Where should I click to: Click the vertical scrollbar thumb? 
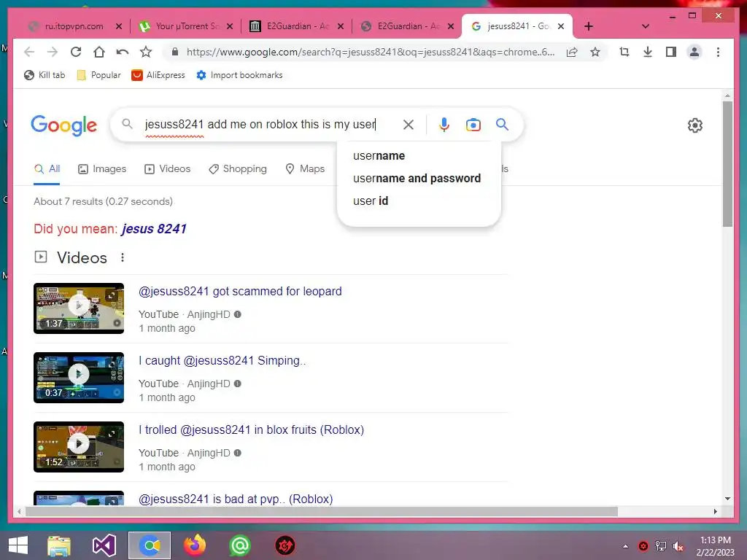pyautogui.click(x=727, y=164)
